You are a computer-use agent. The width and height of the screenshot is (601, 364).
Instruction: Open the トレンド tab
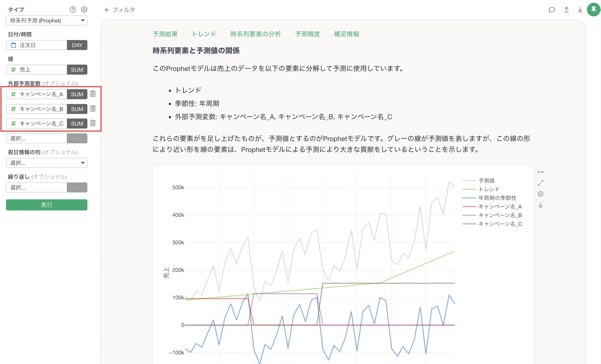(x=204, y=34)
